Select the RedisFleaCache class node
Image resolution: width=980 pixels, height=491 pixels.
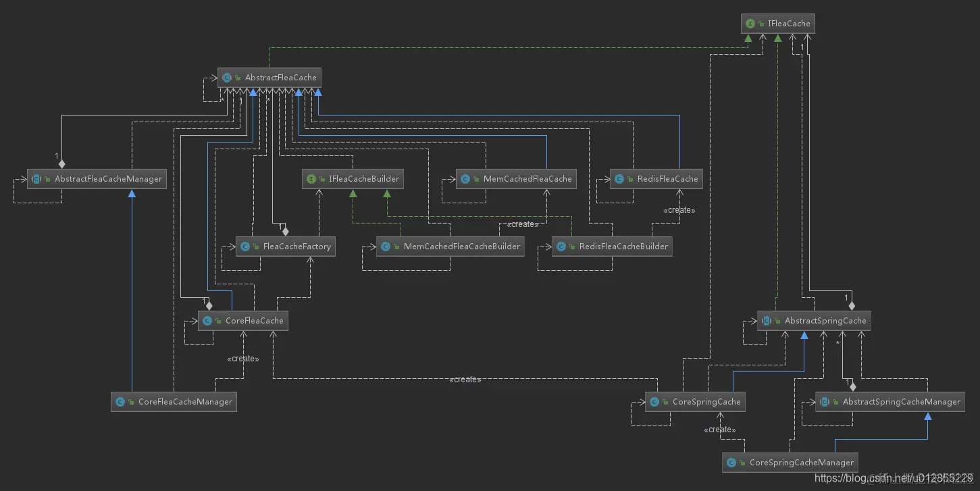click(656, 179)
